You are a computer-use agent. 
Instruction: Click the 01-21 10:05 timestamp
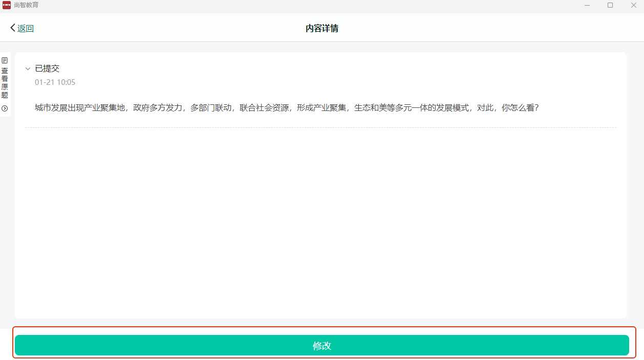click(x=55, y=82)
